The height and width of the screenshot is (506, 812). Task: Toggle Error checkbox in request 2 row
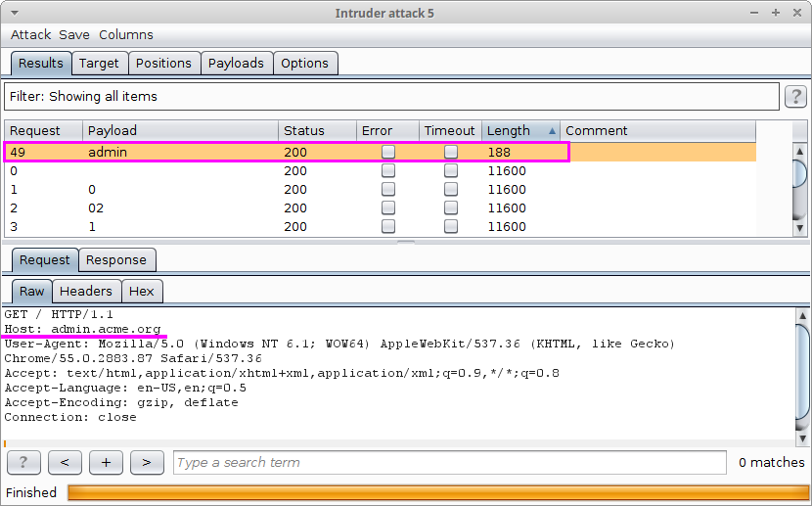pos(387,207)
